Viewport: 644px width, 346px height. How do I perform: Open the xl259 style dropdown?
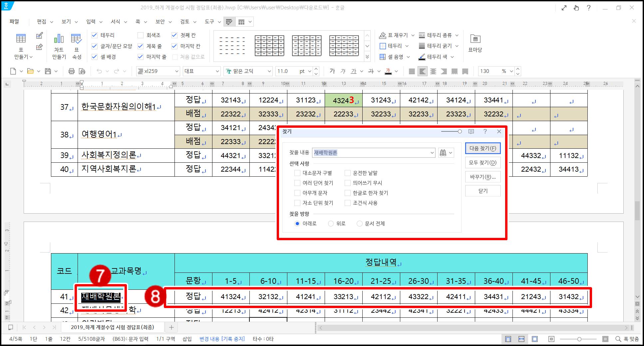[x=177, y=71]
